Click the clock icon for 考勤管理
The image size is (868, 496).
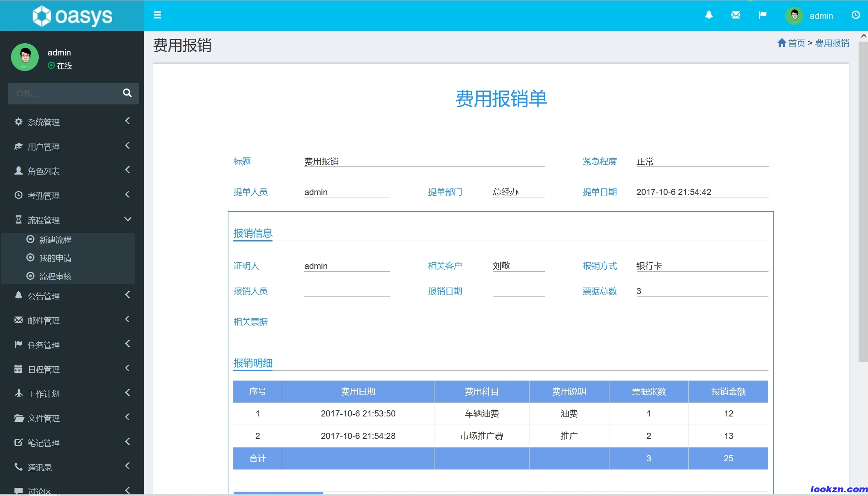coord(18,195)
